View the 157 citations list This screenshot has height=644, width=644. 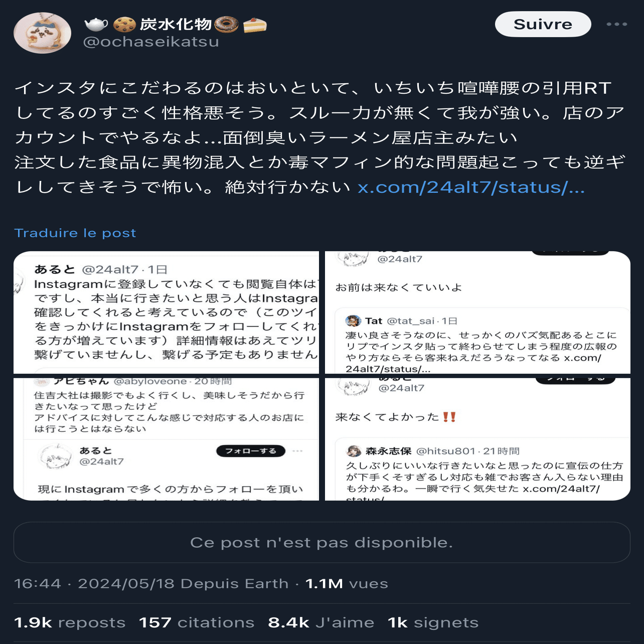click(x=197, y=622)
